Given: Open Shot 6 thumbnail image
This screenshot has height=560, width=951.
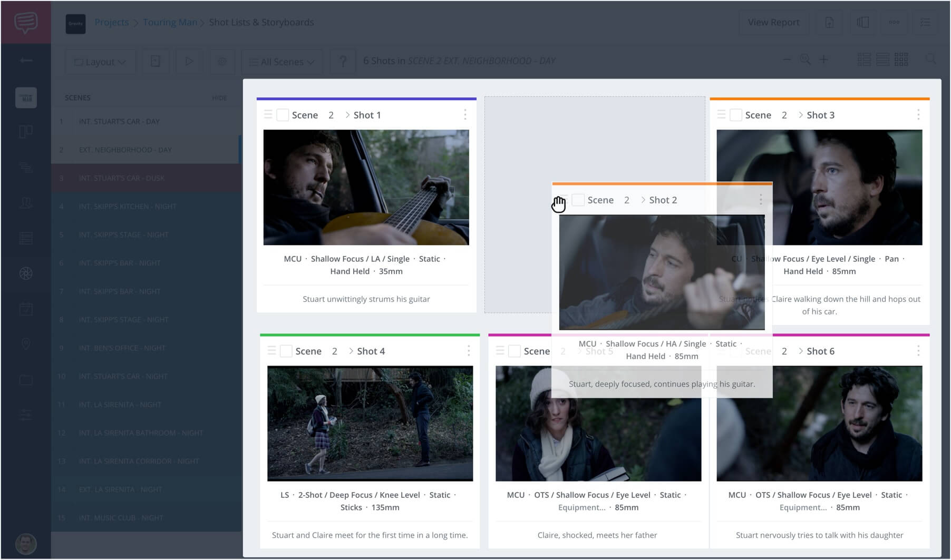Looking at the screenshot, I should (819, 423).
